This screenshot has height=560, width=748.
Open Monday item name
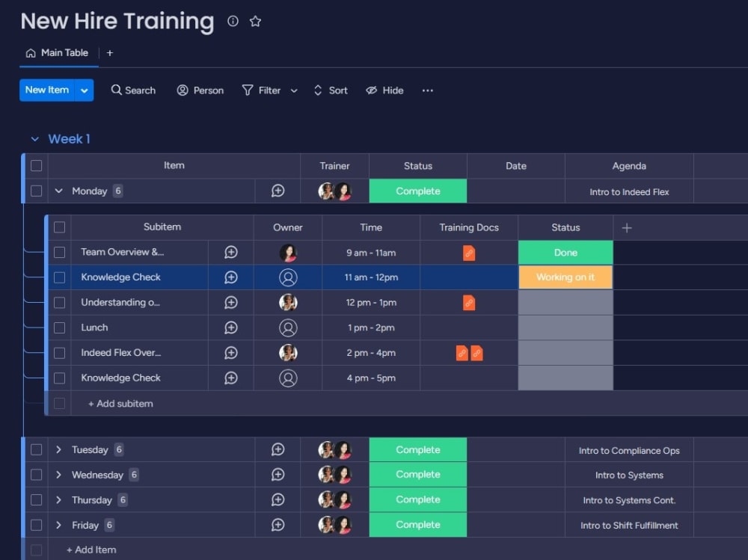tap(89, 191)
